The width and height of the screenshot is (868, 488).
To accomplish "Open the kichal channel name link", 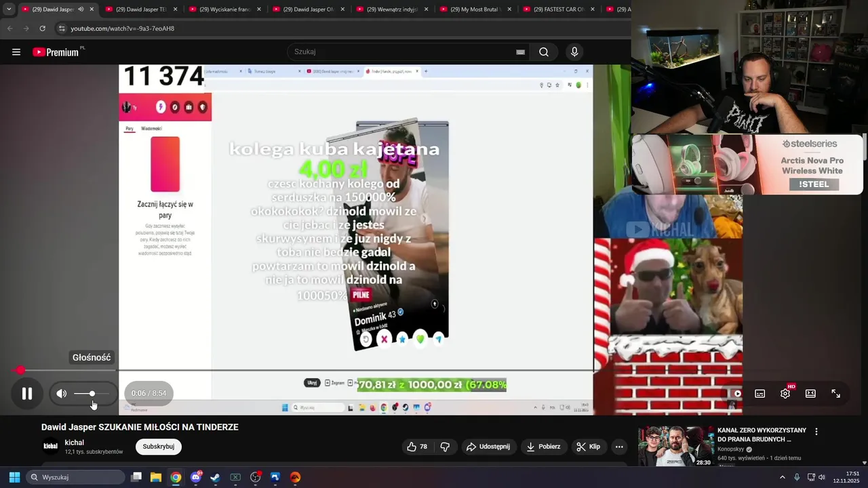I will point(75,443).
